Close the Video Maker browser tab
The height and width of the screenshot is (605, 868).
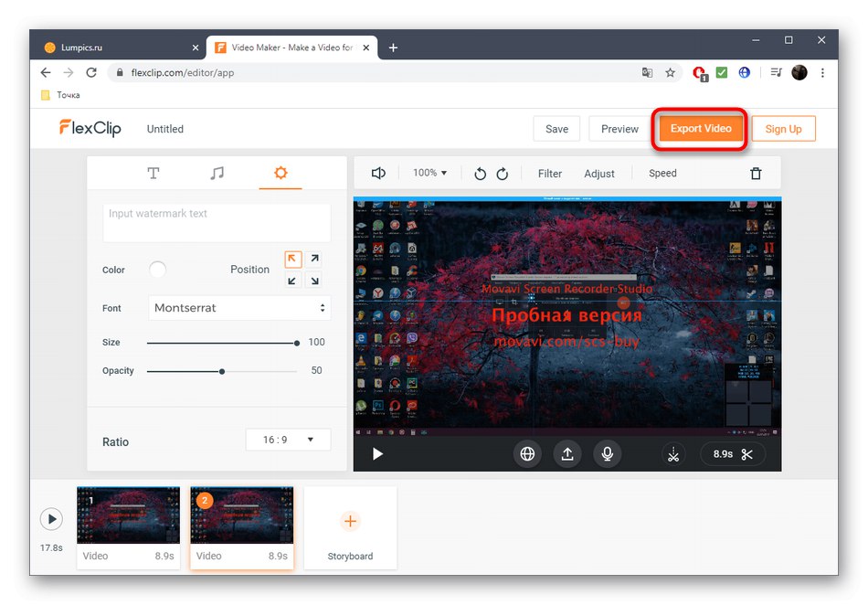(x=365, y=48)
